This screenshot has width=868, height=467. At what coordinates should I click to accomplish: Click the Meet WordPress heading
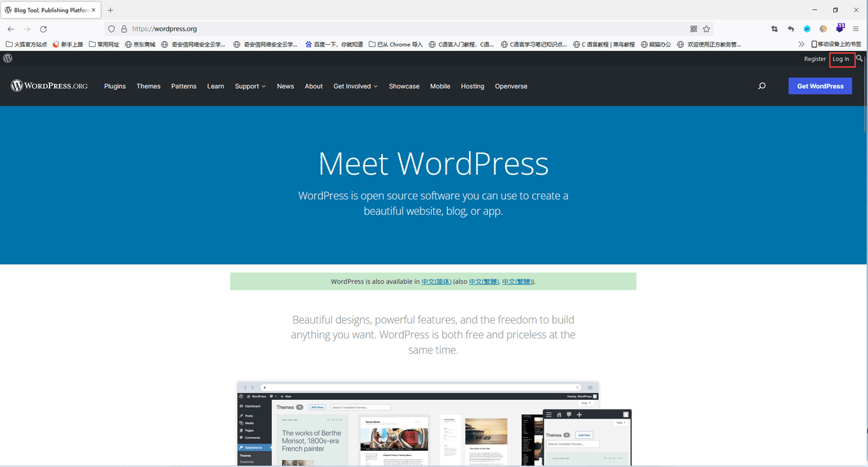(433, 164)
